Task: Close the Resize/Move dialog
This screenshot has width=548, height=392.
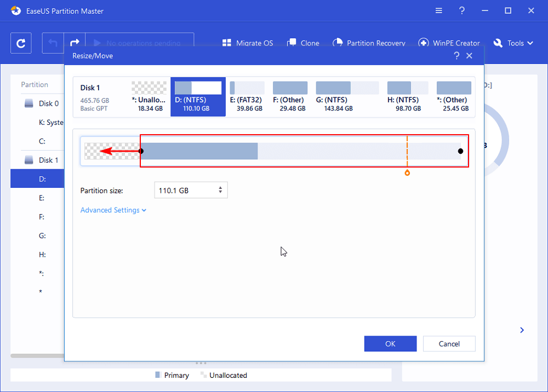Action: (470, 56)
